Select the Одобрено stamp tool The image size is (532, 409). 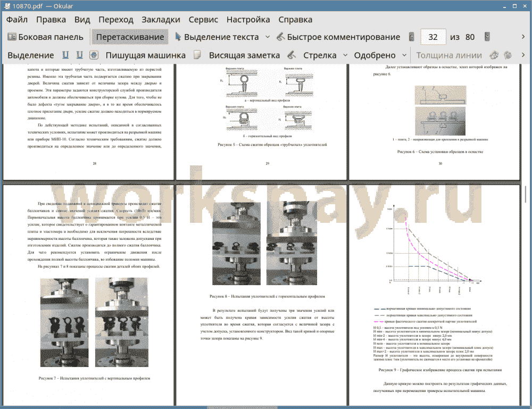pyautogui.click(x=375, y=55)
